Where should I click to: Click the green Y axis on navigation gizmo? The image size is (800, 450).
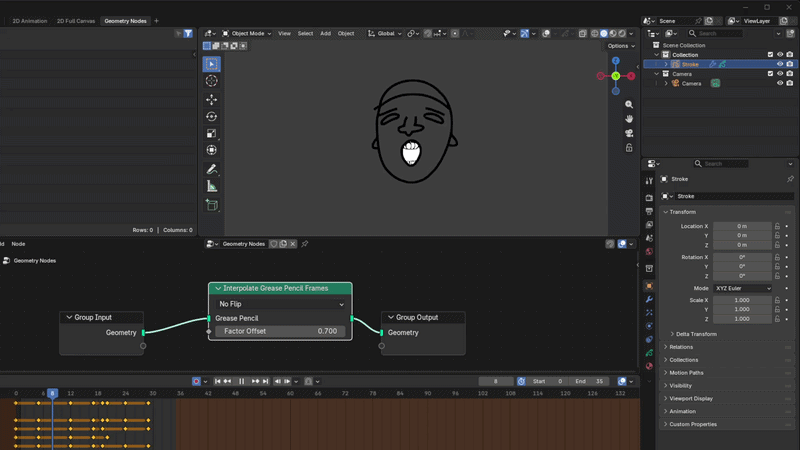coord(616,76)
